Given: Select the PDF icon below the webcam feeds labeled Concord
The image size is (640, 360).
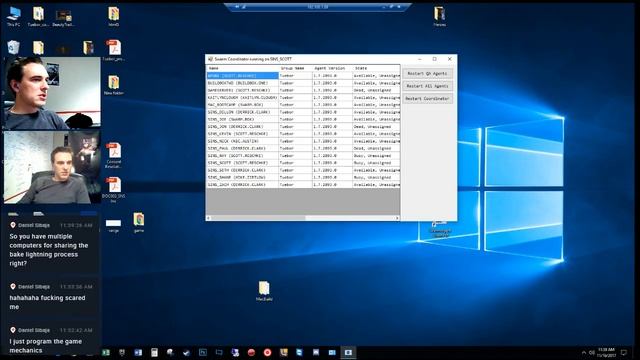Looking at the screenshot, I should (x=113, y=155).
